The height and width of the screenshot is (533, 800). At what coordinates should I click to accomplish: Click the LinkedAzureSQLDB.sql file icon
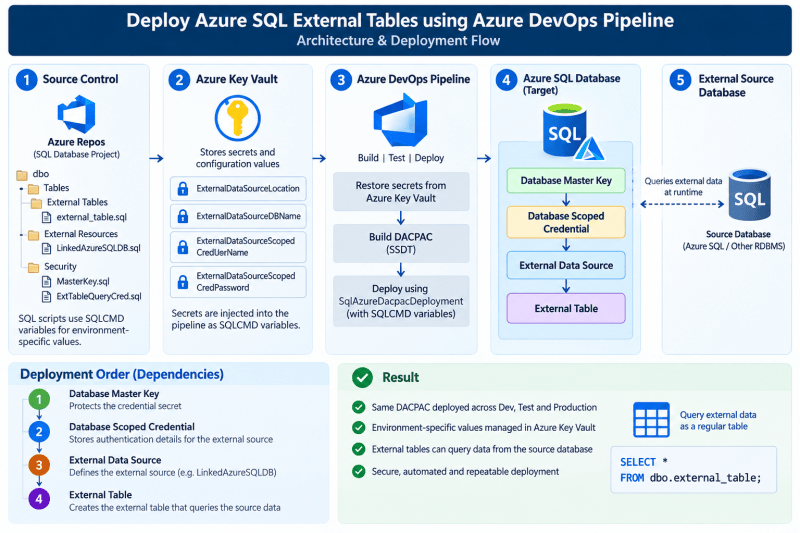[x=46, y=248]
